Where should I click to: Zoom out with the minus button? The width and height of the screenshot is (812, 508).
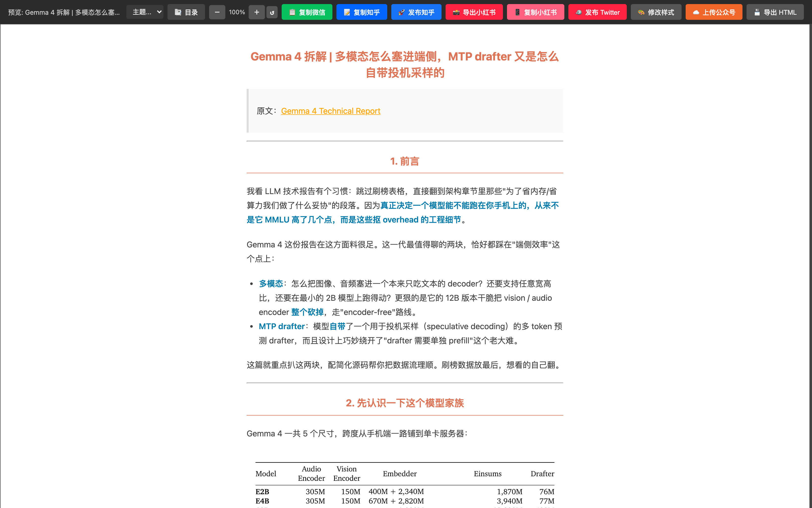pyautogui.click(x=217, y=12)
